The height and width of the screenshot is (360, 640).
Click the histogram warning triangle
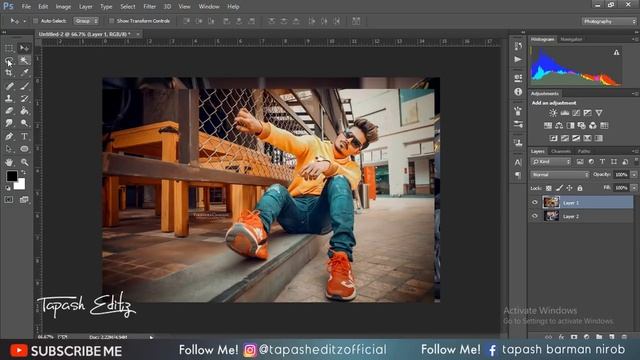pyautogui.click(x=616, y=52)
